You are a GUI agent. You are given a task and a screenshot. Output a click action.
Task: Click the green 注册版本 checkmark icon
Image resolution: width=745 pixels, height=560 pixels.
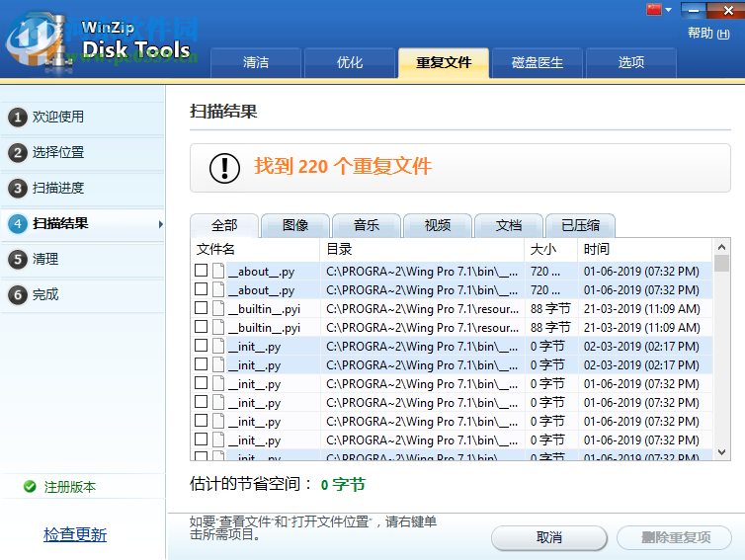pos(30,486)
